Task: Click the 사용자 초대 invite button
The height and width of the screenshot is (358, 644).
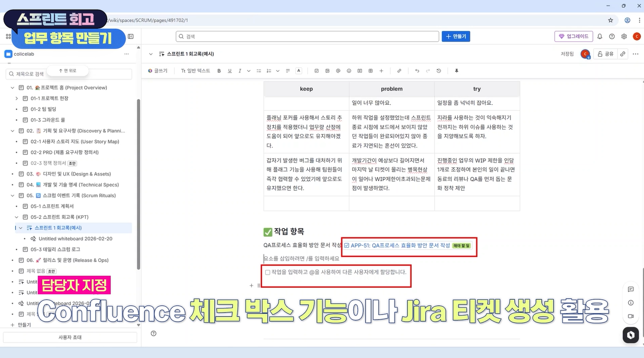Action: click(x=70, y=337)
